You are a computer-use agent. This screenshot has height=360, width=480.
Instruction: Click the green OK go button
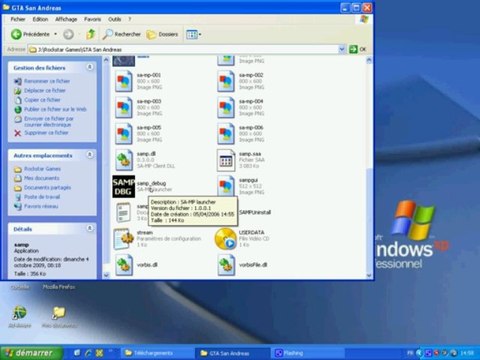(357, 49)
